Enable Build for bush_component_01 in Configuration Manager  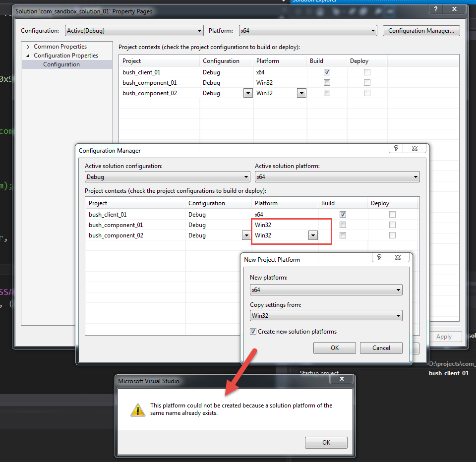pyautogui.click(x=343, y=225)
